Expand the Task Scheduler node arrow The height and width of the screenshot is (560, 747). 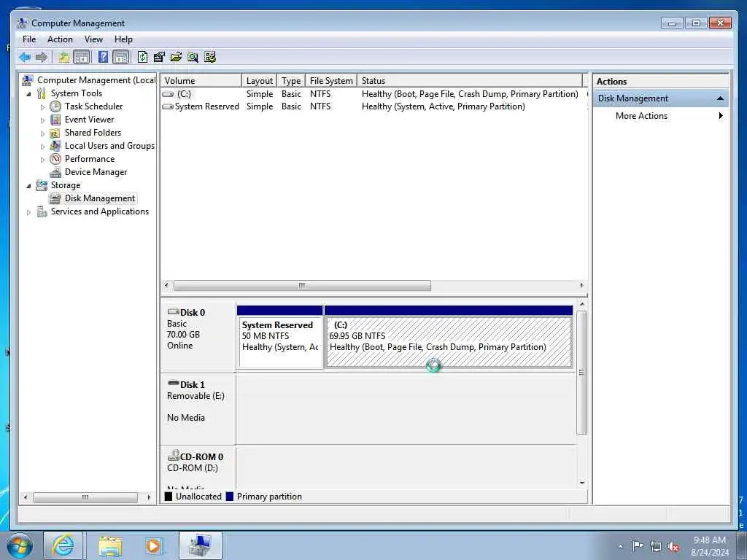[x=42, y=107]
